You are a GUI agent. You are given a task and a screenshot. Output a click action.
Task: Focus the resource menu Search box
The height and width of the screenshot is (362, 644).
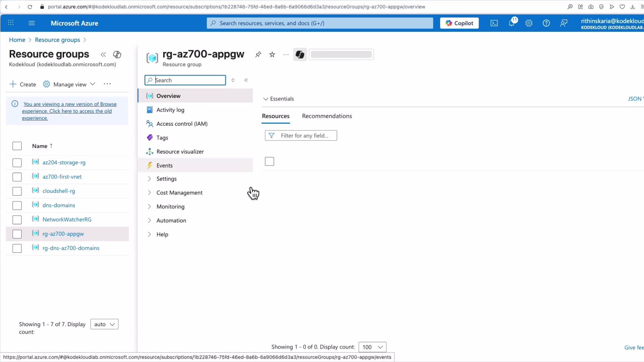[185, 80]
